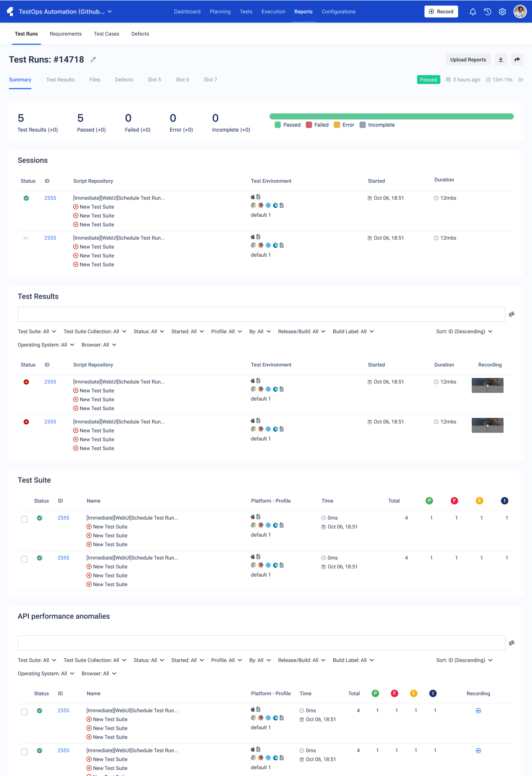
Task: Open ID 2555 in second Test Results row
Action: click(x=50, y=422)
